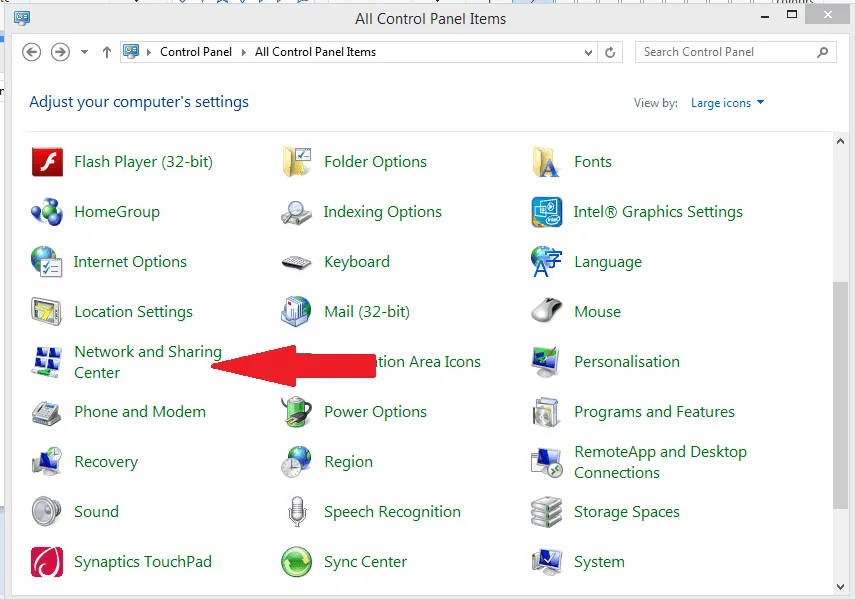Click the scrollbar down arrow
Screen dimensions: 855x599
coord(840,587)
